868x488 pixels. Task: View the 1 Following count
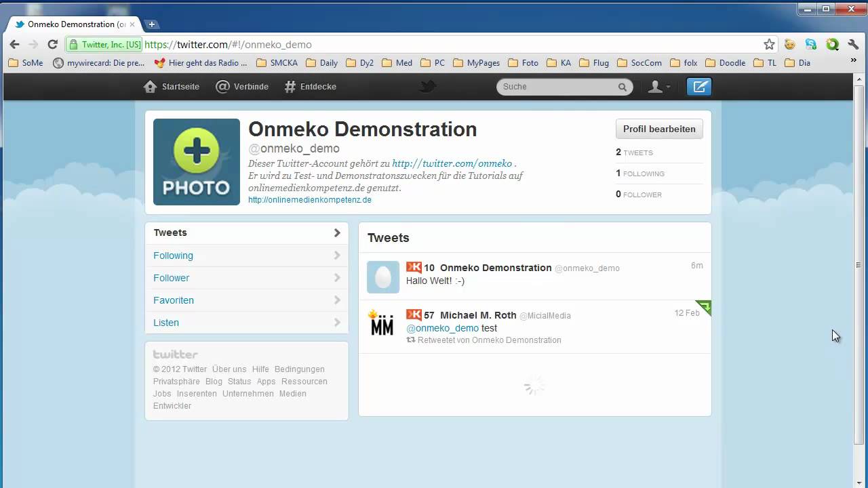640,174
